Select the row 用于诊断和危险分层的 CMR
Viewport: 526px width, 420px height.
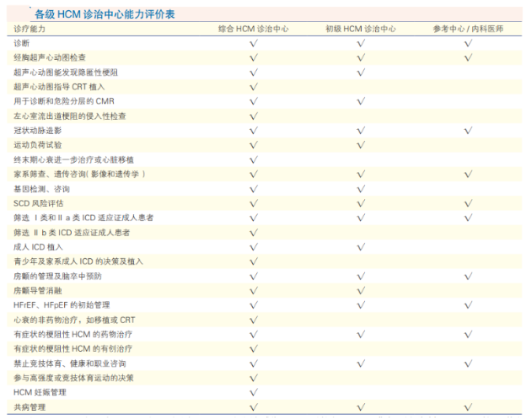click(265, 101)
